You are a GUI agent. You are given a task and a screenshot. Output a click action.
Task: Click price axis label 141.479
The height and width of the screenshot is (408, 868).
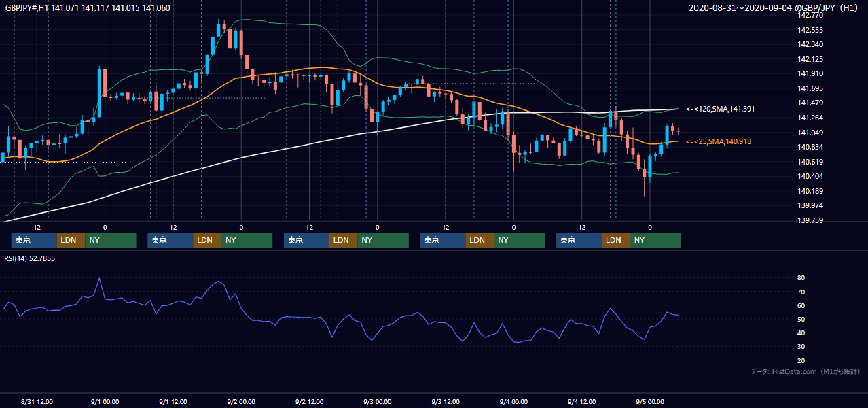(812, 103)
